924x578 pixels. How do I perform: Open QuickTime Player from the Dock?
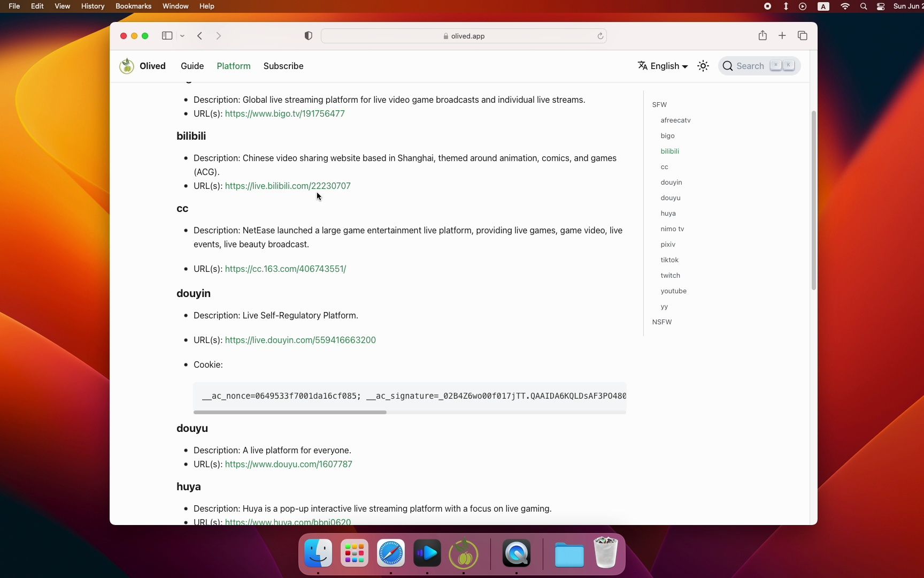pyautogui.click(x=517, y=553)
